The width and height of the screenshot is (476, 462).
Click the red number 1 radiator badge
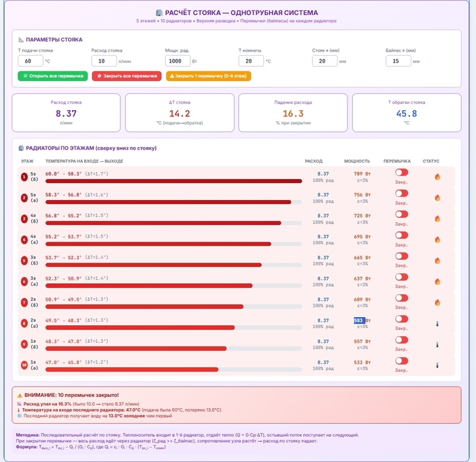[x=24, y=177]
